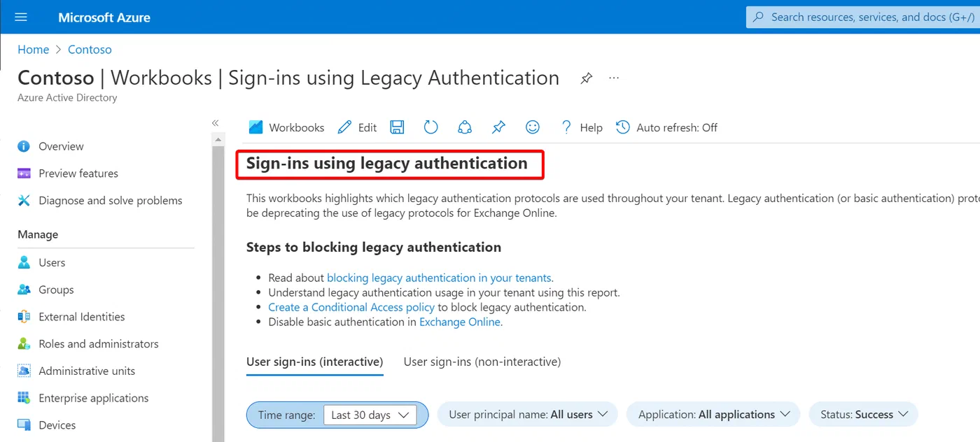Expand the Application filter dropdown
The width and height of the screenshot is (980, 442).
point(714,415)
